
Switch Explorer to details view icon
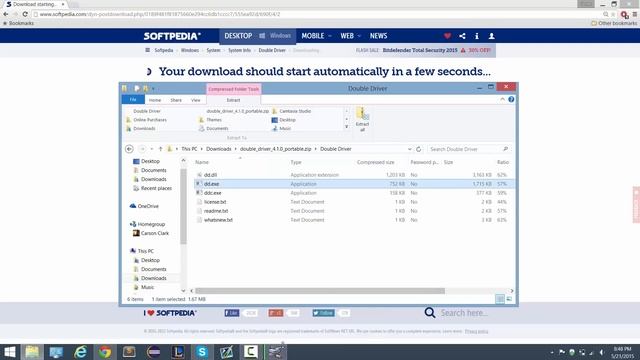click(500, 299)
